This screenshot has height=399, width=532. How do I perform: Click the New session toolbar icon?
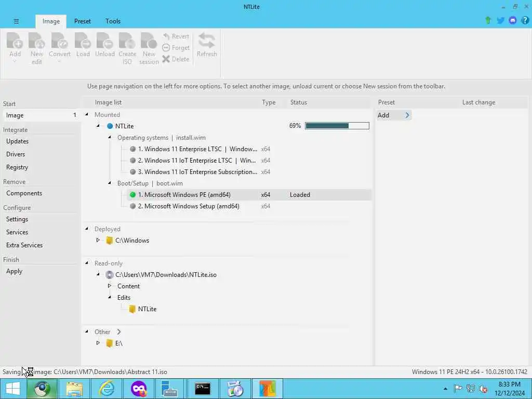(149, 48)
